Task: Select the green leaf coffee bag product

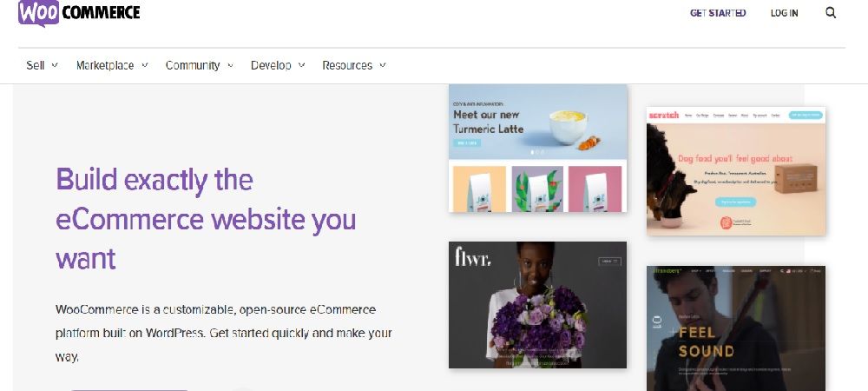Action: pyautogui.click(x=537, y=189)
